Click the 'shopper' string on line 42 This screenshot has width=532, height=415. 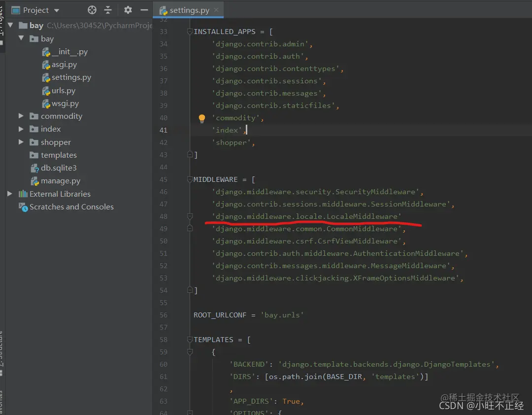click(232, 142)
